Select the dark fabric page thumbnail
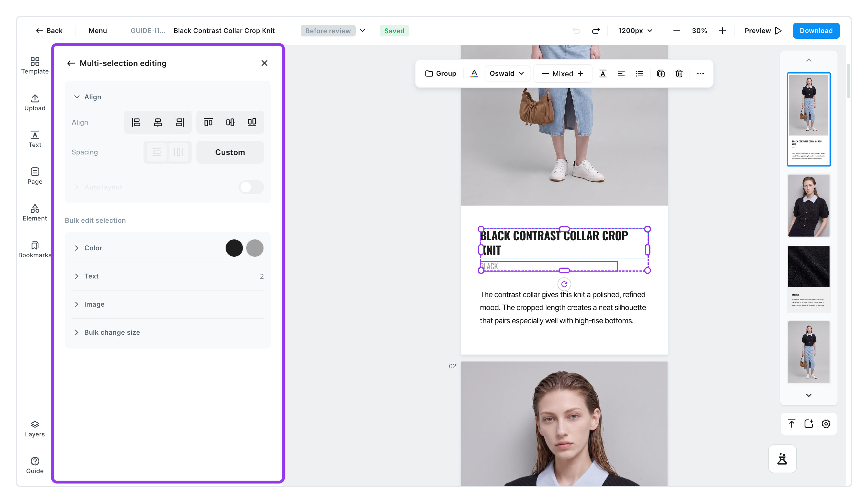This screenshot has height=503, width=868. coord(808,278)
